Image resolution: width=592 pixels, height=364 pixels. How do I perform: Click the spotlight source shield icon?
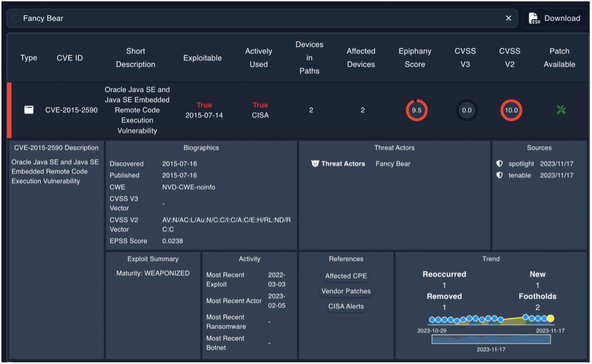coord(500,163)
